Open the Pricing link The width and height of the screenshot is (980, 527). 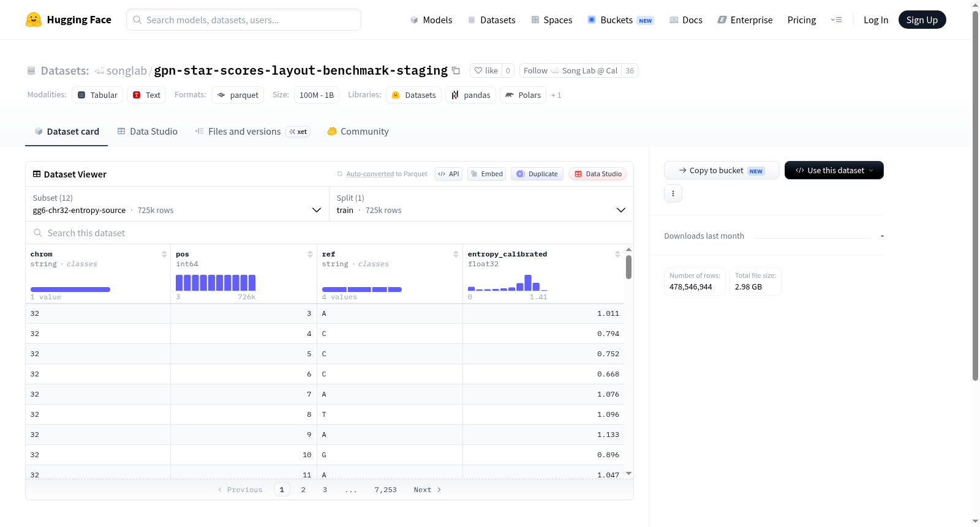pos(802,20)
